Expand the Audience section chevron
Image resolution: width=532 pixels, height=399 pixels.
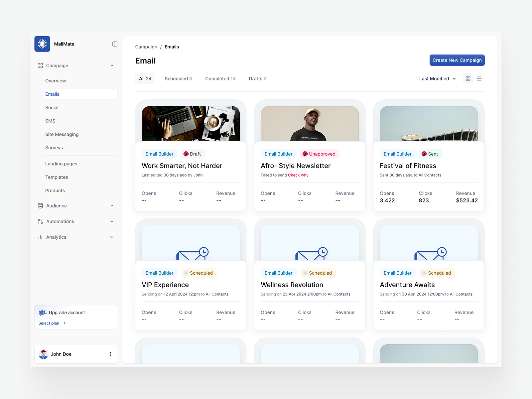pyautogui.click(x=112, y=206)
